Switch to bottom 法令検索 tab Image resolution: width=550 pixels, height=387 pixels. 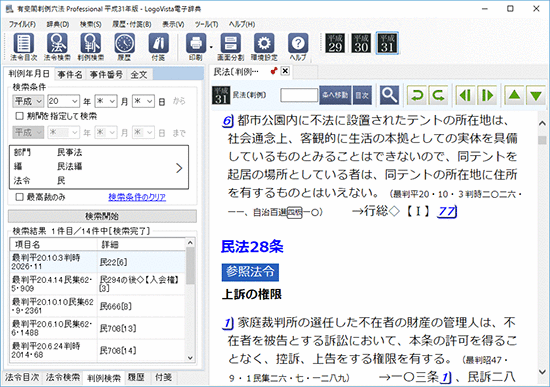(x=63, y=377)
